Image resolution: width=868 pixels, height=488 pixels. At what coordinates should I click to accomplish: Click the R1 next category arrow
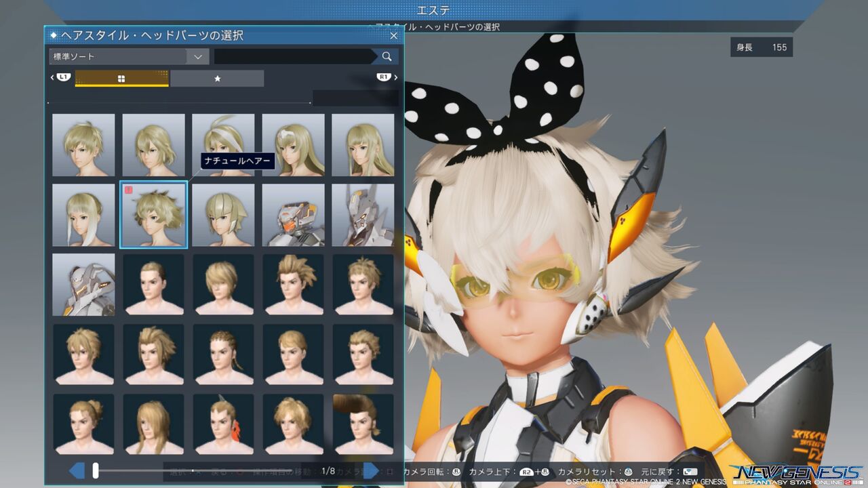(387, 78)
